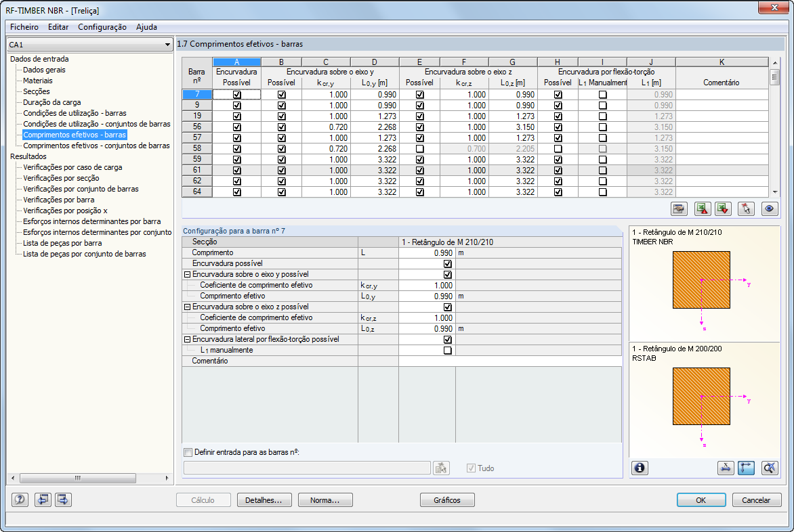Screen dimensions: 794x532
Task: Open the Configuração menu
Action: [x=102, y=27]
